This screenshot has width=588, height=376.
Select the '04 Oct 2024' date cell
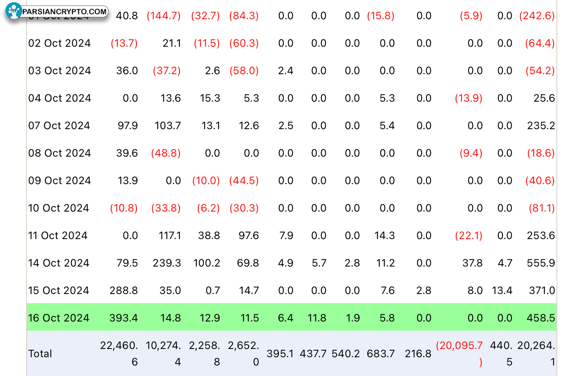tap(60, 98)
